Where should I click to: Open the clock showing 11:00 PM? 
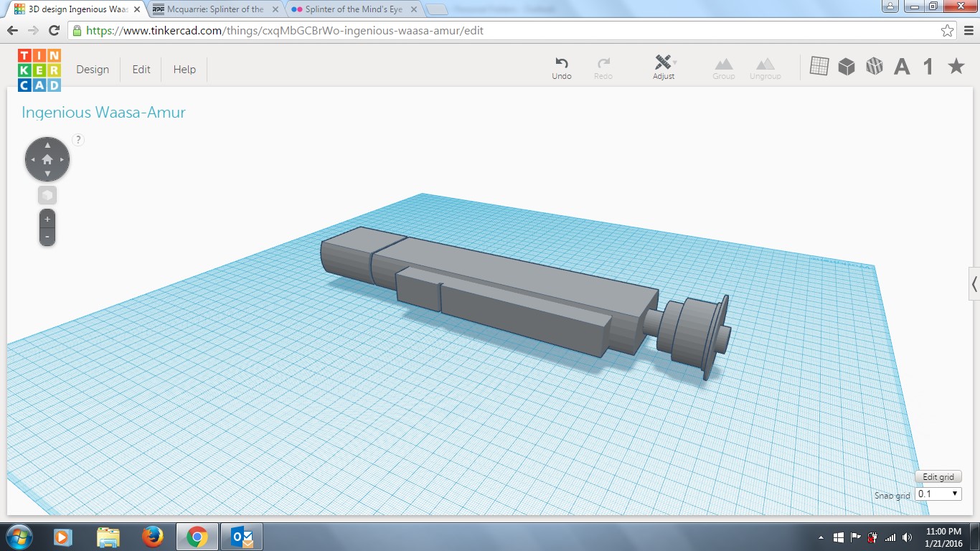943,537
